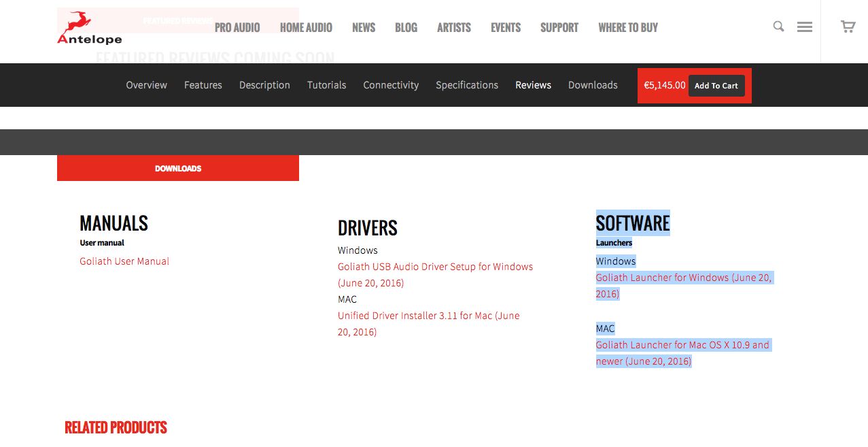Jump to the Reviews section
The image size is (868, 447).
coord(533,85)
